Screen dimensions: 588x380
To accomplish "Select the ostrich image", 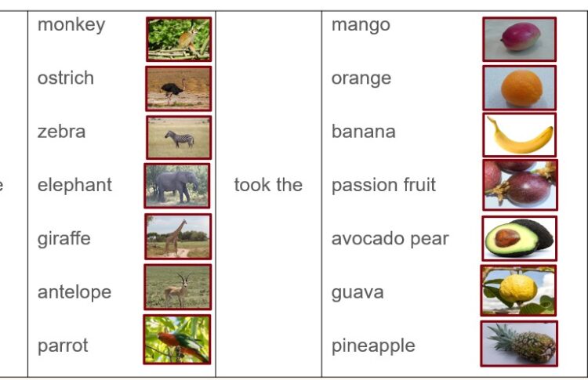I will (179, 89).
